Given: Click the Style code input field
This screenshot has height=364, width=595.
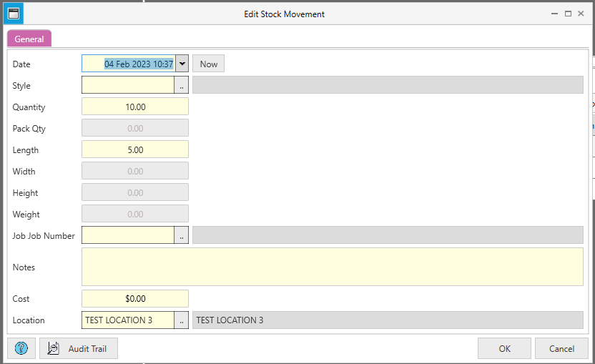Looking at the screenshot, I should click(x=128, y=85).
